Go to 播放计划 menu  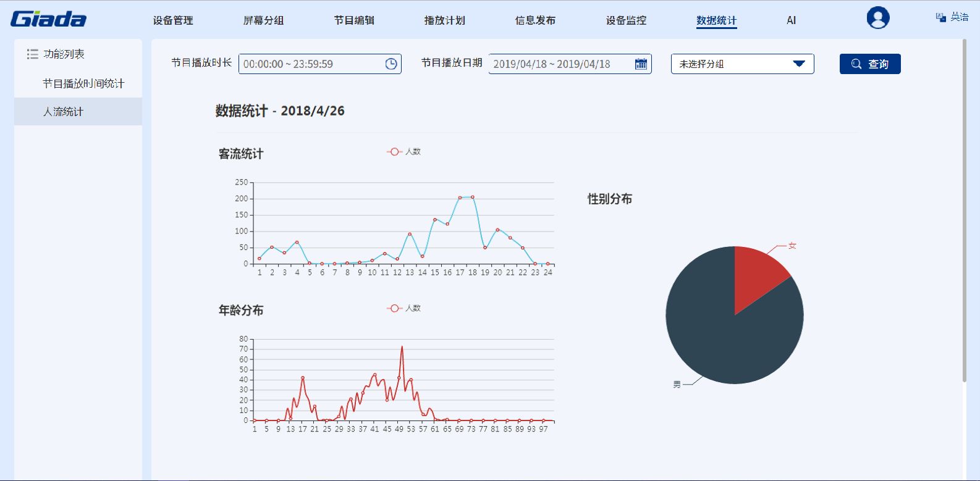pos(445,20)
